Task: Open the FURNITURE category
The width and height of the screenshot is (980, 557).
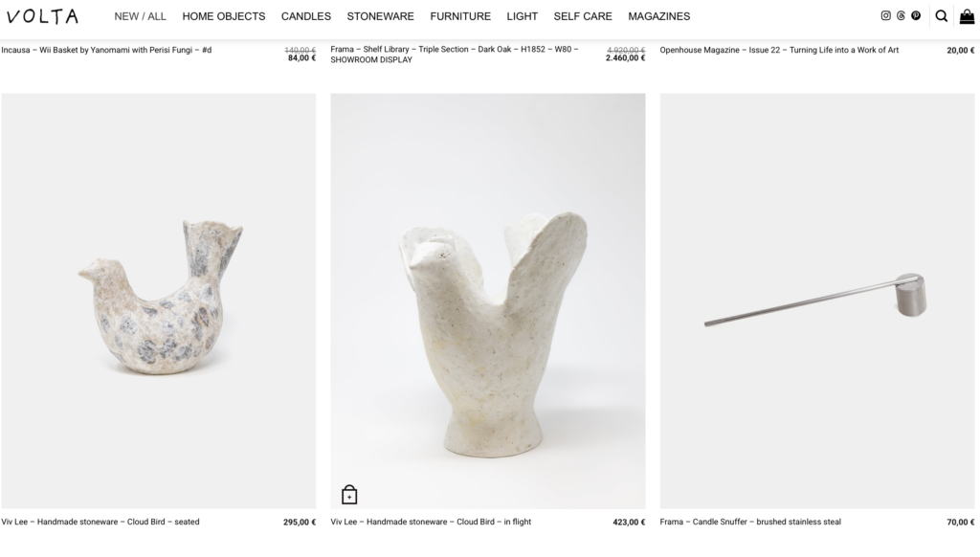Action: 460,16
